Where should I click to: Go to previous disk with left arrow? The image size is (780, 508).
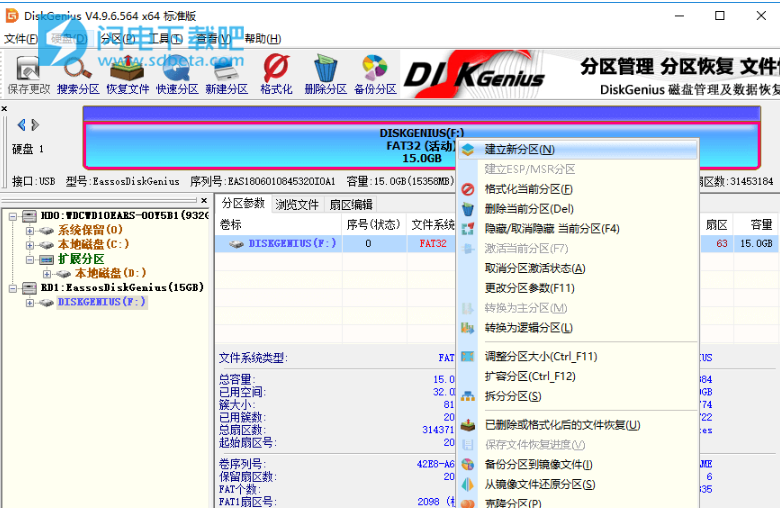click(x=21, y=125)
